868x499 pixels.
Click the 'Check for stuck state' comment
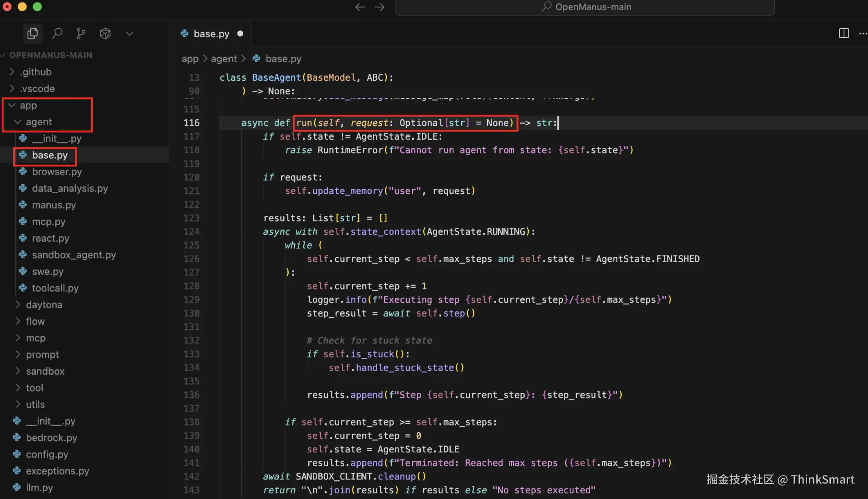tap(370, 341)
